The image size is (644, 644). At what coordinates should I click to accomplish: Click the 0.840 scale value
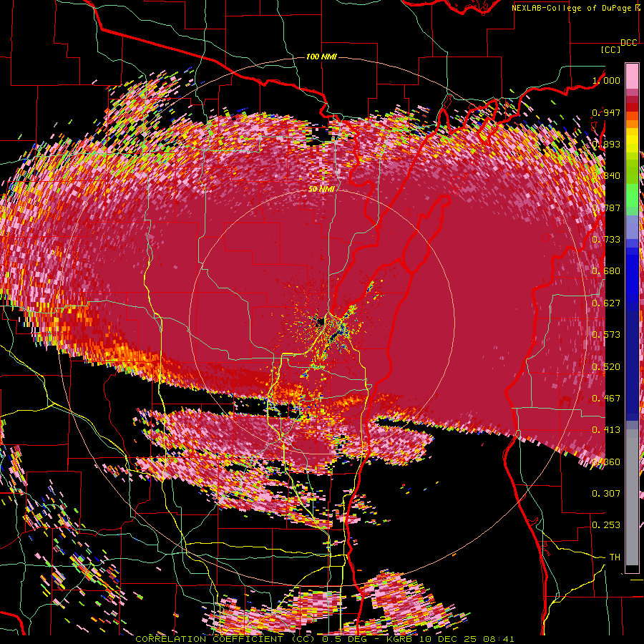coord(606,176)
